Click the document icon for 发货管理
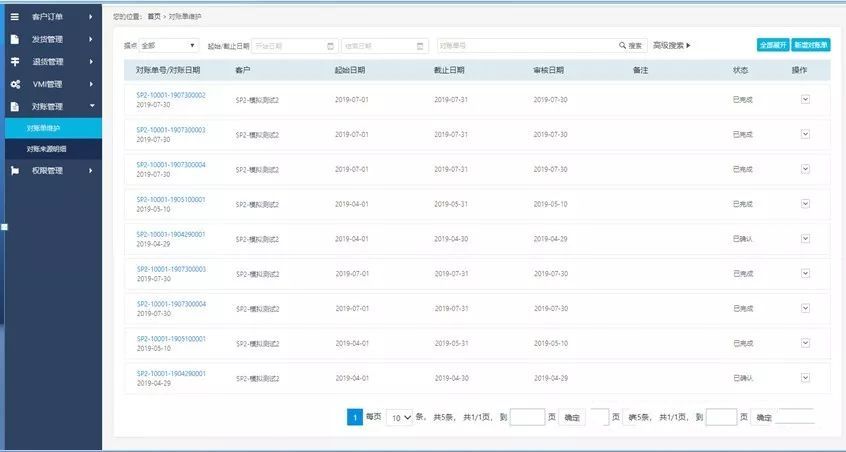Viewport: 846px width, 452px height. (14, 39)
